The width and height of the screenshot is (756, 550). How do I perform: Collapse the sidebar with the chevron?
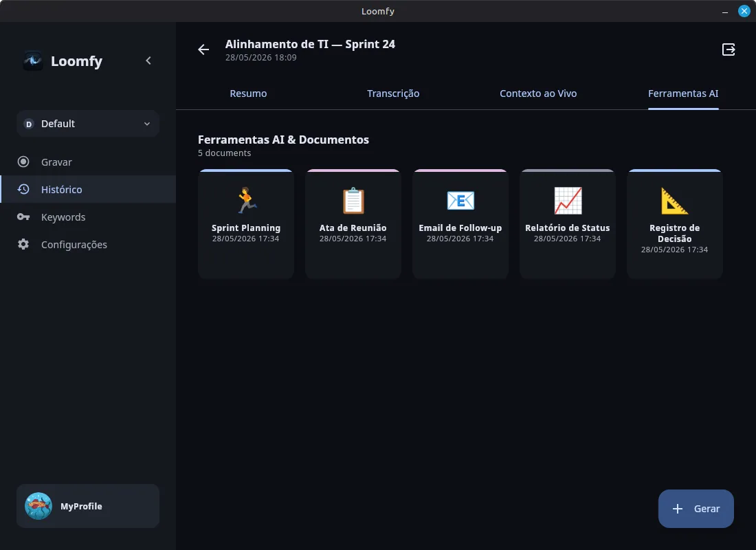pos(148,60)
